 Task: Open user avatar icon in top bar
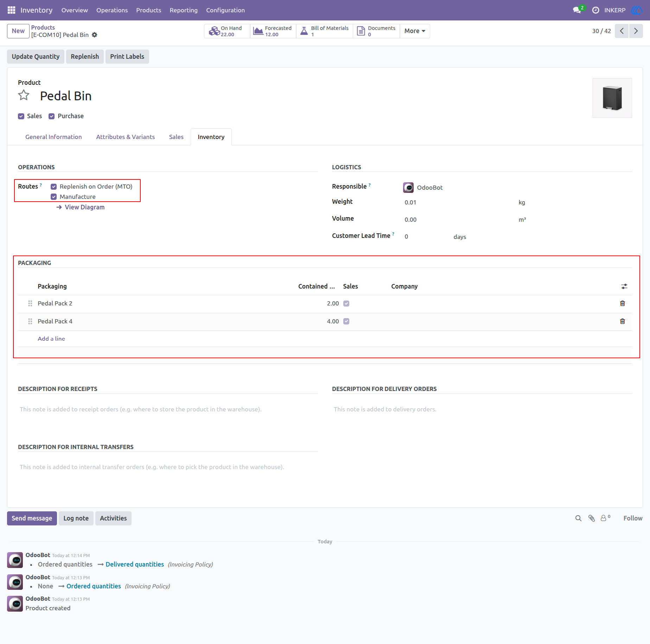(x=637, y=10)
